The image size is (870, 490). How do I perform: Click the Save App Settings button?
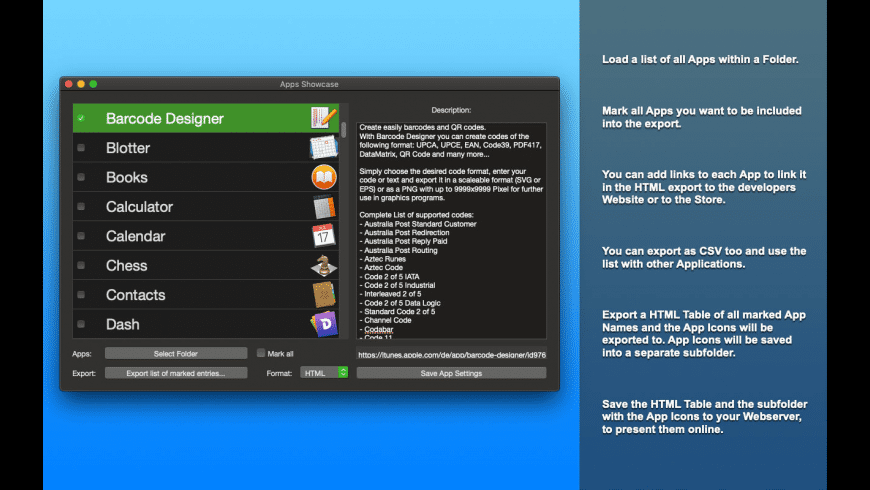coord(451,373)
